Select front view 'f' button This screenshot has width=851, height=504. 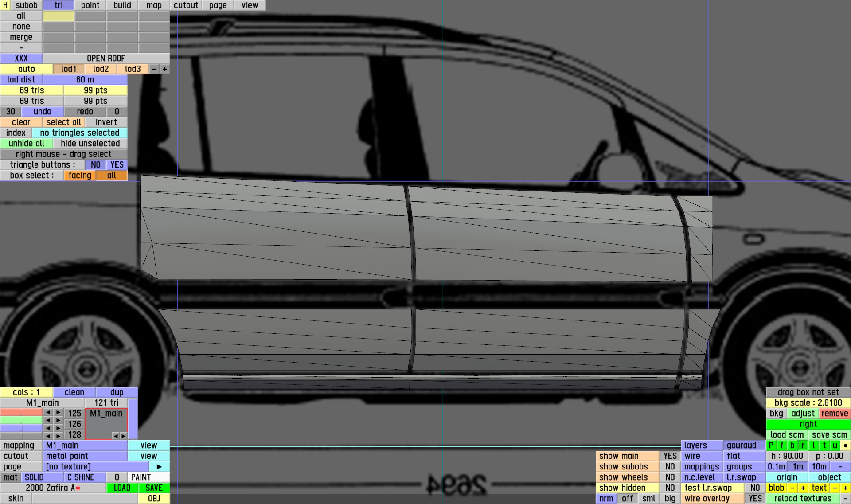click(782, 445)
